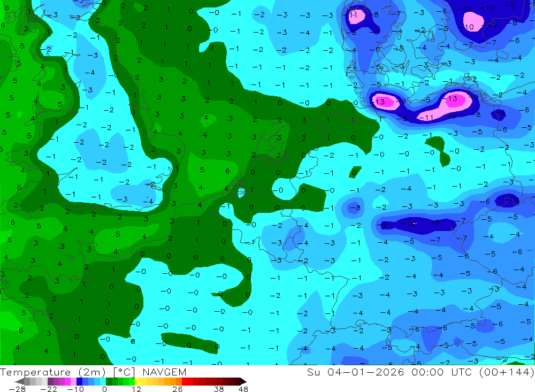
Task: Click the dark green swatch right of 0 in legend
Action: (x=109, y=381)
